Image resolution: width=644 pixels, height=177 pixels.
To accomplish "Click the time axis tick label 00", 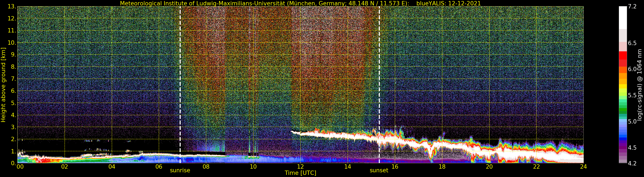I will pos(20,166).
